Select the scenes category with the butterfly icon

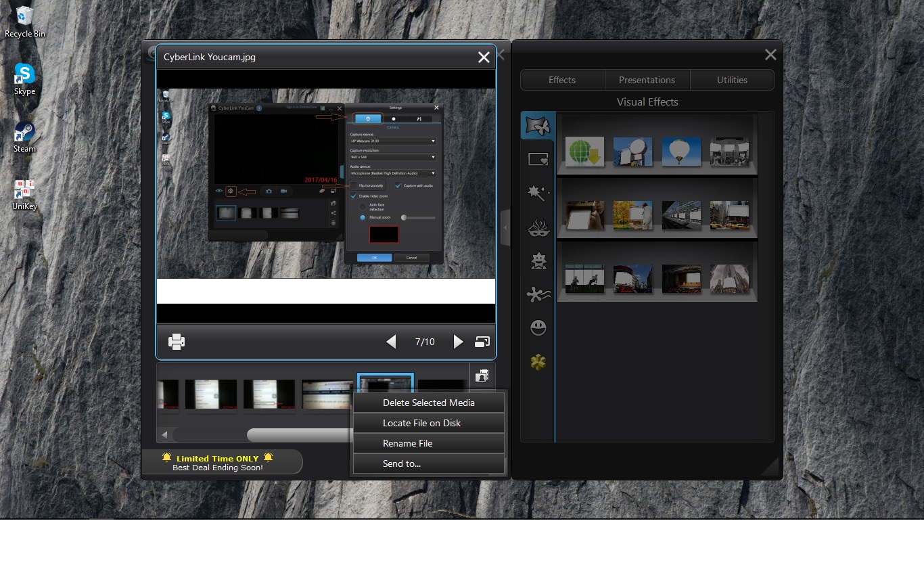[x=538, y=126]
